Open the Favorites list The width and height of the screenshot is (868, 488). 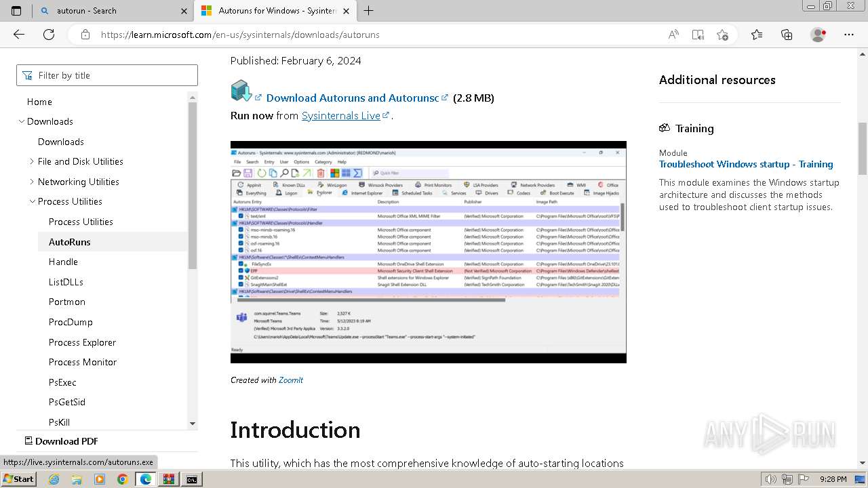click(x=757, y=35)
